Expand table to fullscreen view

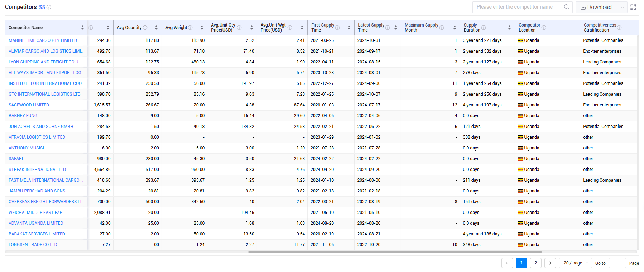[633, 7]
